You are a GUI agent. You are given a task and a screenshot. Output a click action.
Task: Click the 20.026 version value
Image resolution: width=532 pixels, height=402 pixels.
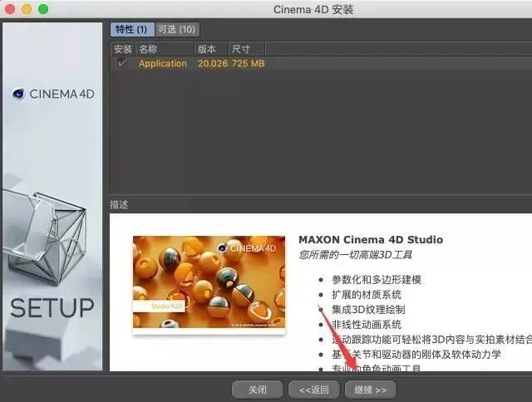tap(213, 63)
